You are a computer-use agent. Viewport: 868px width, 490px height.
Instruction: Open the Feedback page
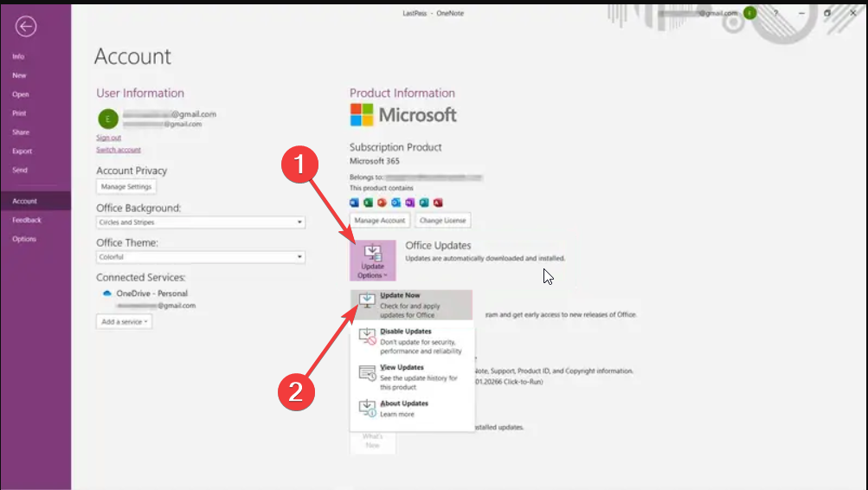point(27,220)
